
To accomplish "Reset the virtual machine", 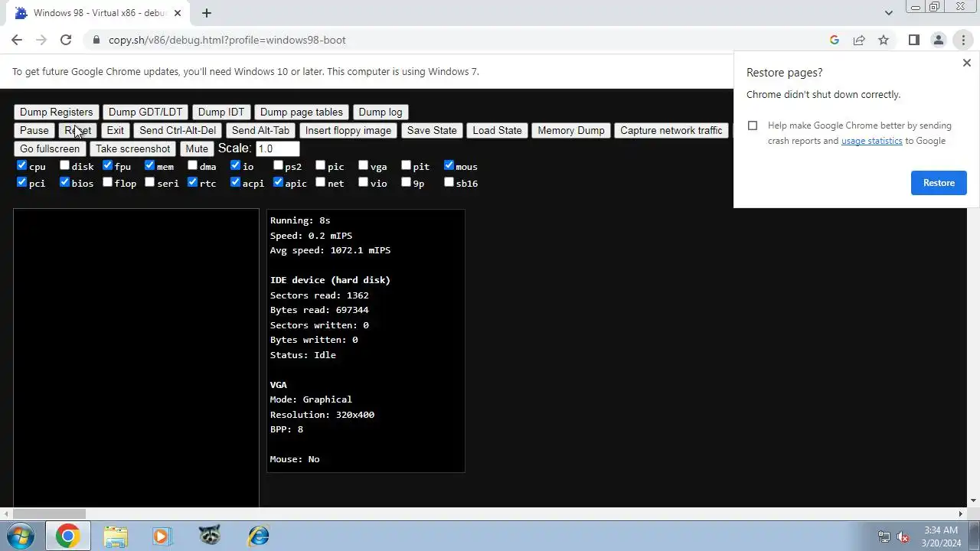I will click(x=78, y=130).
